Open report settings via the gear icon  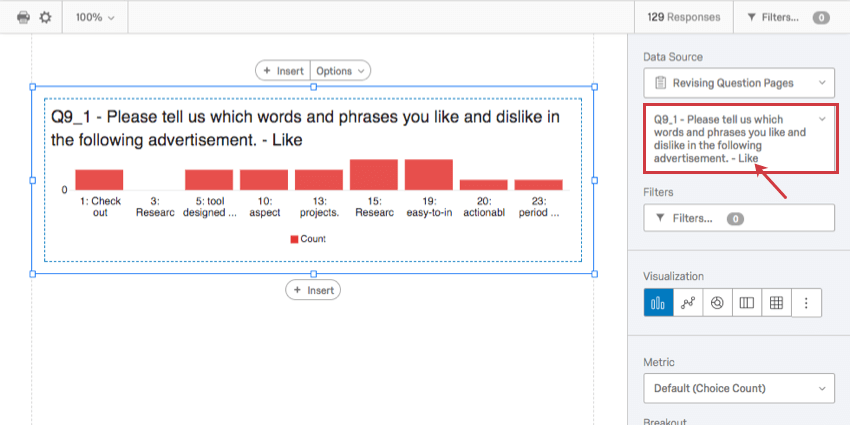click(45, 17)
